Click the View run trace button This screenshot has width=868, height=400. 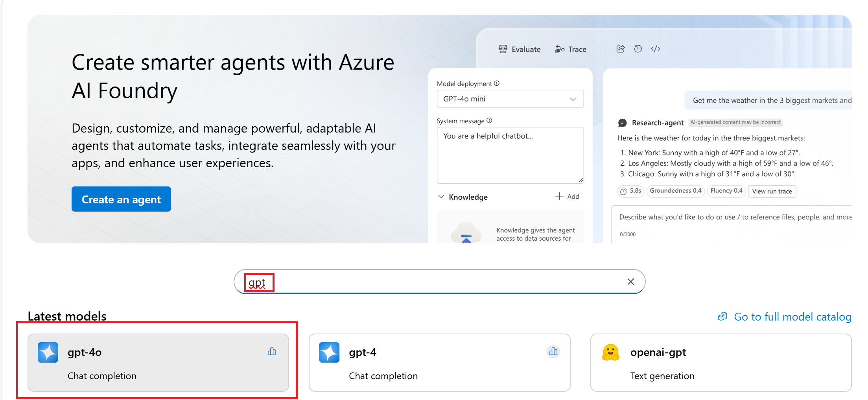point(772,191)
